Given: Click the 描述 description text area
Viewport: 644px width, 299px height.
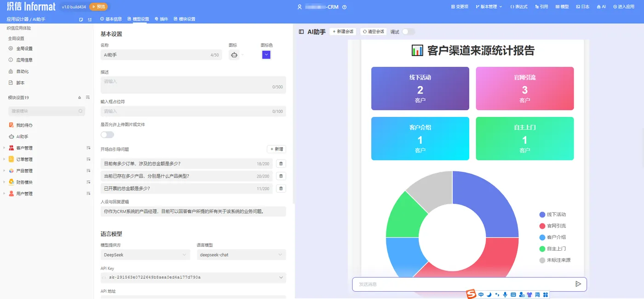Looking at the screenshot, I should tap(193, 85).
